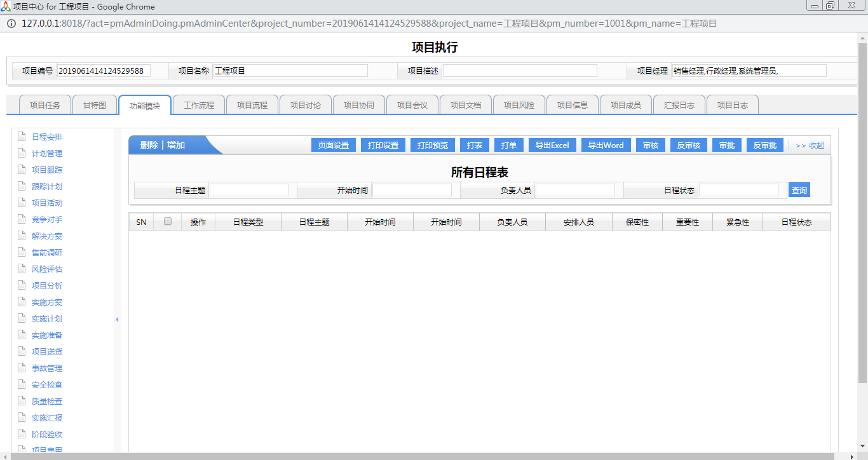This screenshot has height=460, width=868.
Task: Click into the 负责人员 search field
Action: pyautogui.click(x=575, y=190)
